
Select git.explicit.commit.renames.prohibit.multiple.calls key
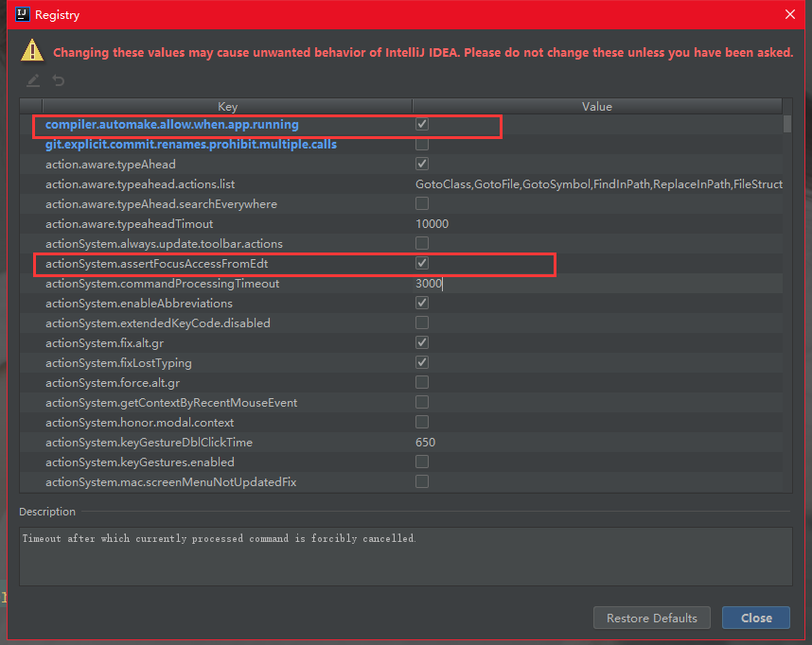191,144
